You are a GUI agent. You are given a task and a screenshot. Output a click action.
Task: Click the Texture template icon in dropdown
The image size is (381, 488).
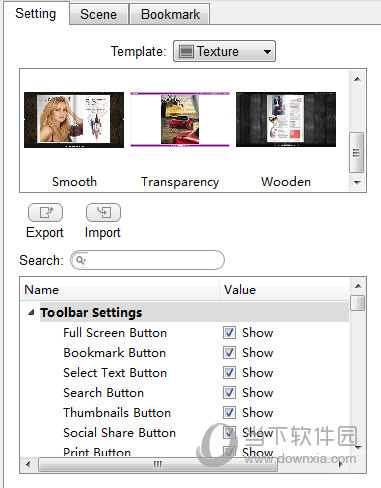[x=186, y=51]
